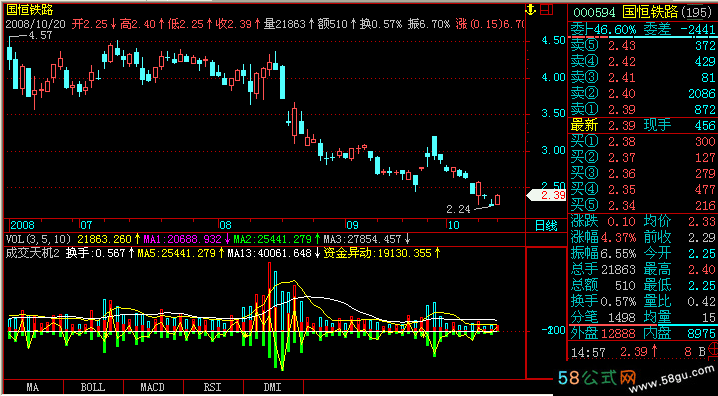The width and height of the screenshot is (718, 396).
Task: Switch to the BOLL indicator tab
Action: pos(93,387)
